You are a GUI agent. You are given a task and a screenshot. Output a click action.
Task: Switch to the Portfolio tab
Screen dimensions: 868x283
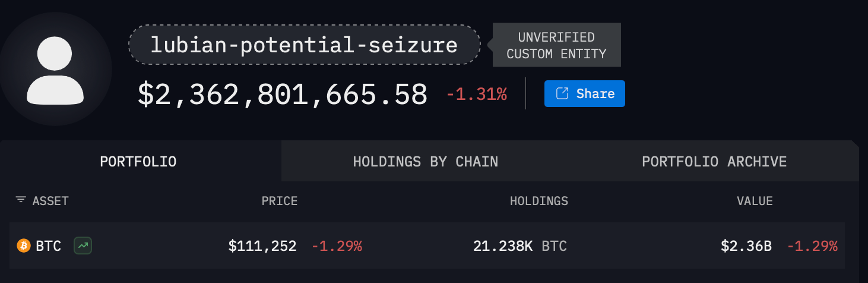pyautogui.click(x=138, y=162)
